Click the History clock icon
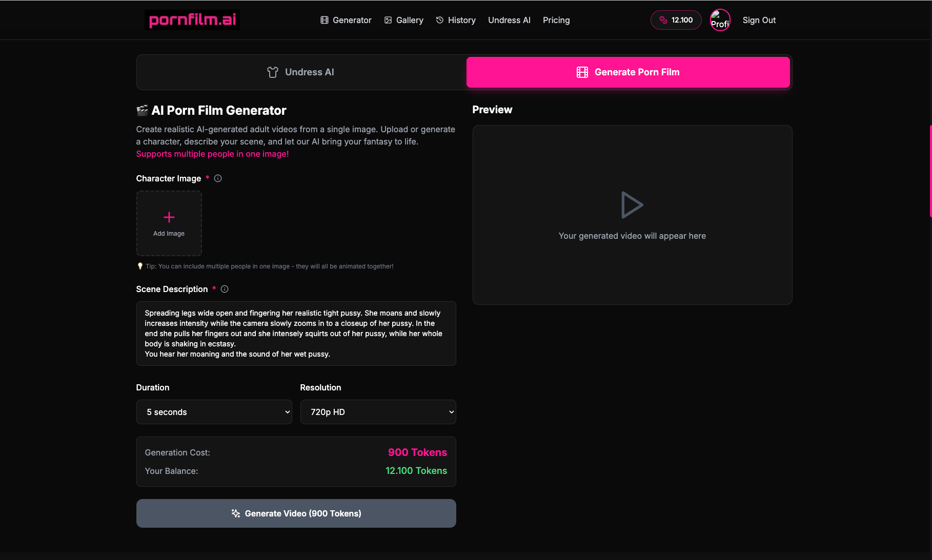 coord(440,20)
